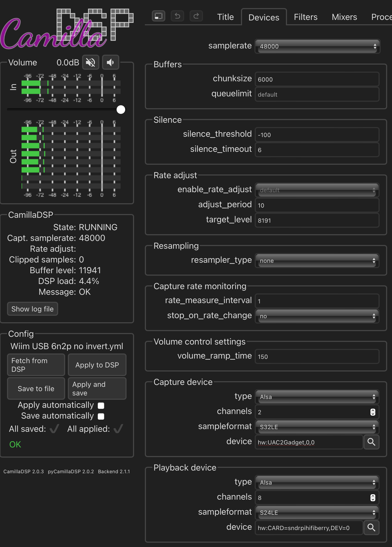Screen dimensions: 392x547
Task: Click the volume_ramp_time input field
Action: [317, 356]
